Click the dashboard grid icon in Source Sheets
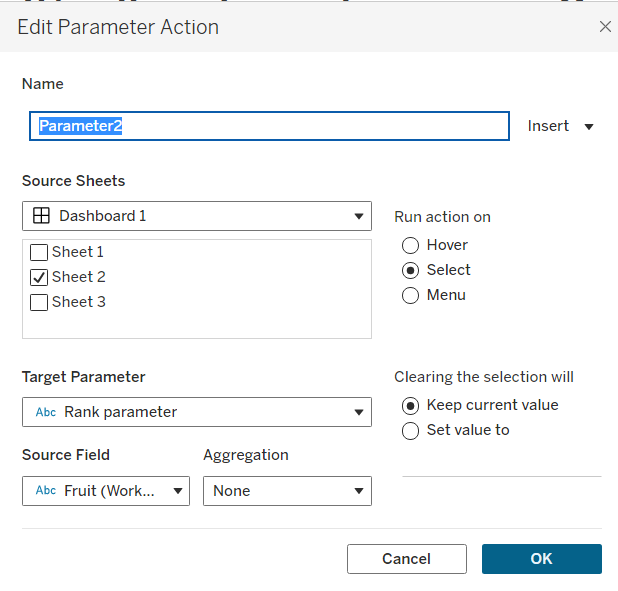Image resolution: width=618 pixels, height=591 pixels. tap(42, 216)
